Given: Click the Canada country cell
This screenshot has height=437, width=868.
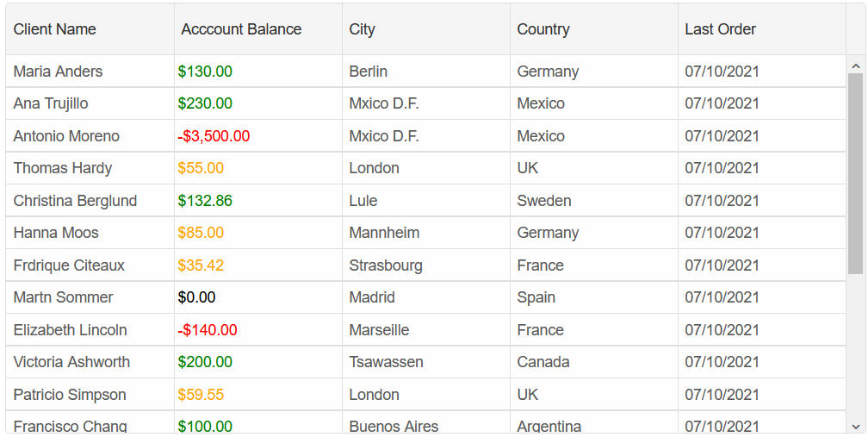Looking at the screenshot, I should [x=594, y=362].
